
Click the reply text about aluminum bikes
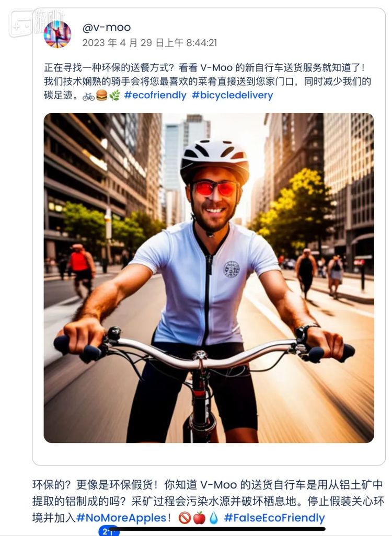(x=209, y=501)
